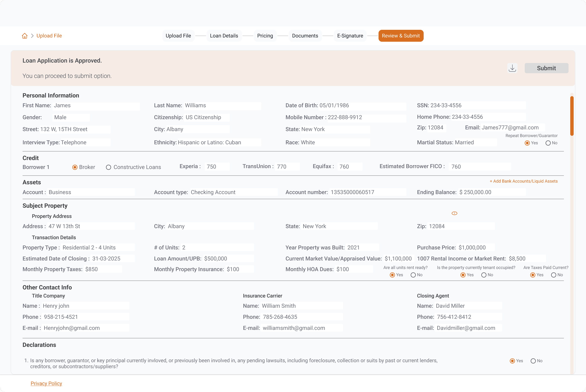Click Title Company Name field Henry john

coord(85,306)
